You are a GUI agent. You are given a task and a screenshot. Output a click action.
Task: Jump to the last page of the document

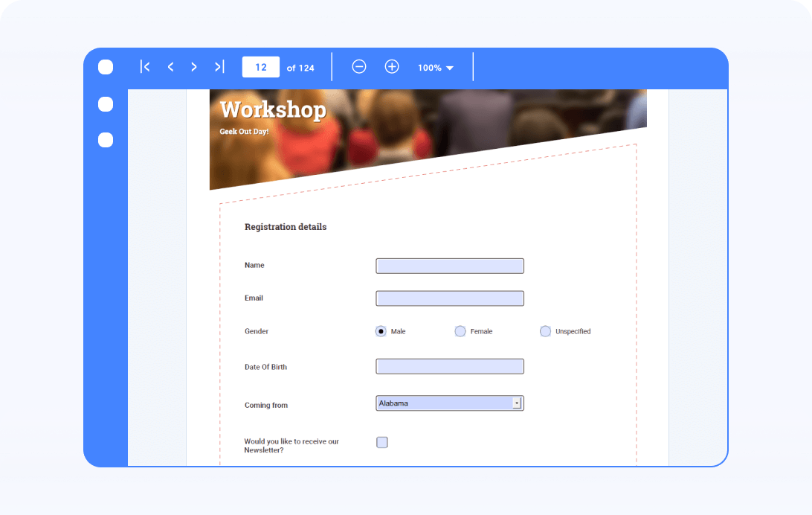click(x=218, y=66)
